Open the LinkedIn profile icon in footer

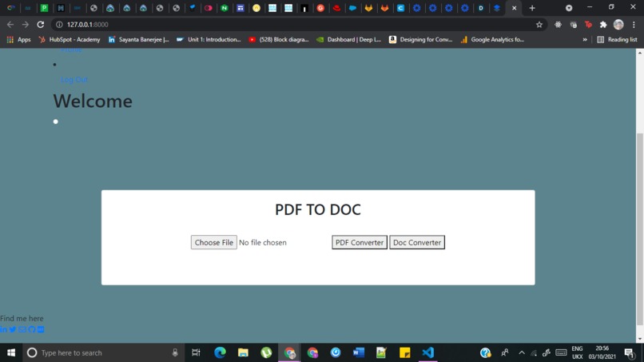click(3, 329)
